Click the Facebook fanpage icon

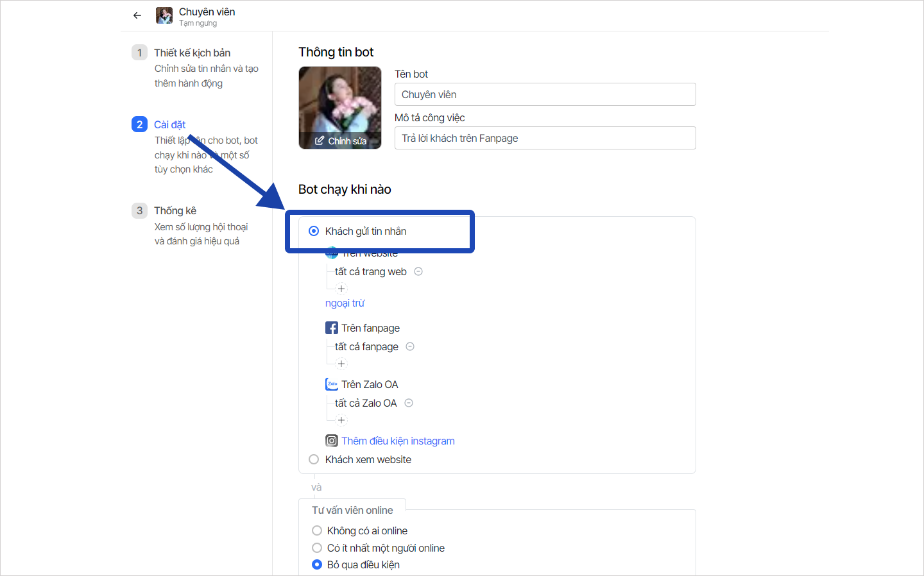click(332, 328)
